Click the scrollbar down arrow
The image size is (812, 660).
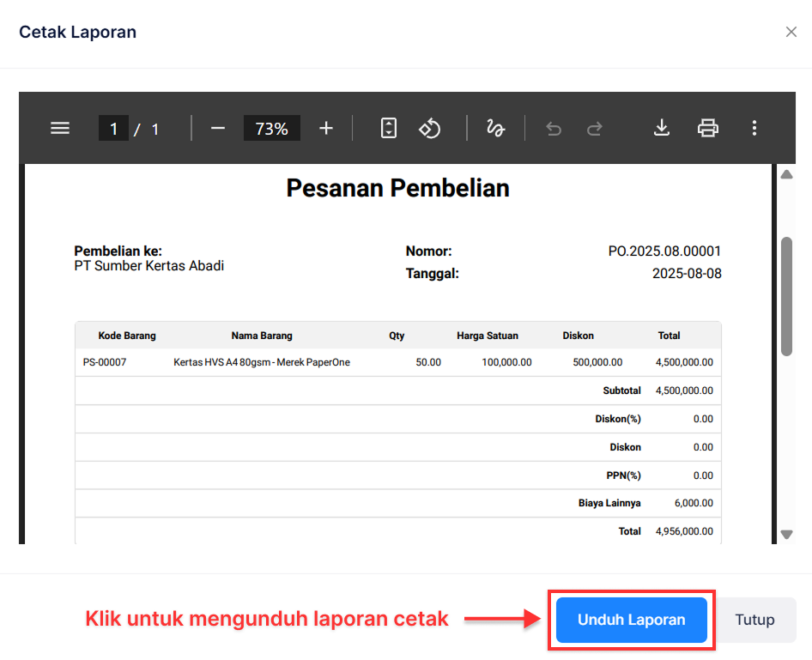point(786,535)
